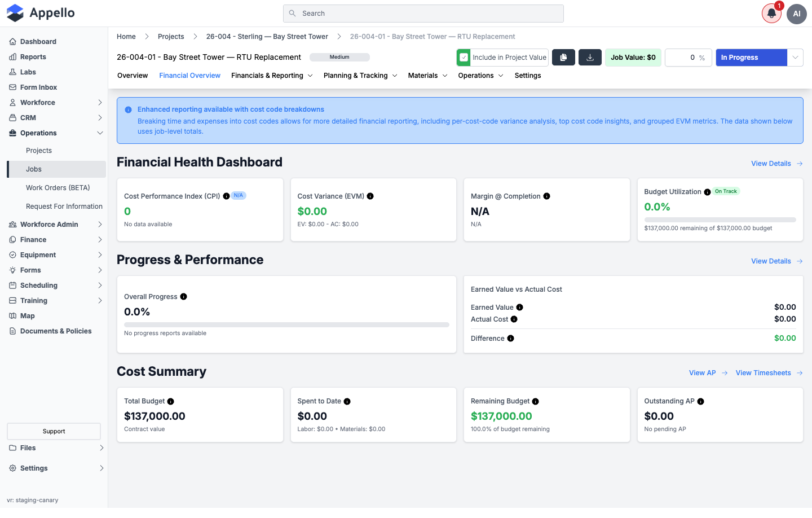Show info for Budget Utilization

point(707,192)
